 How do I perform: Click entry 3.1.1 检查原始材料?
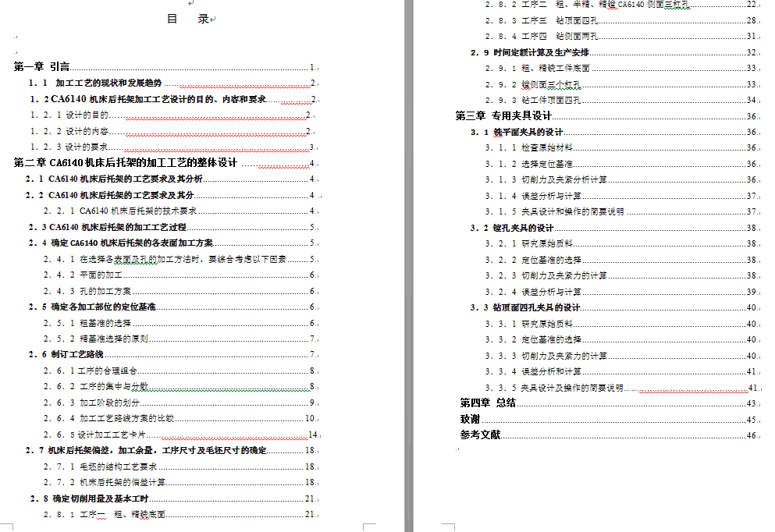tap(622, 147)
